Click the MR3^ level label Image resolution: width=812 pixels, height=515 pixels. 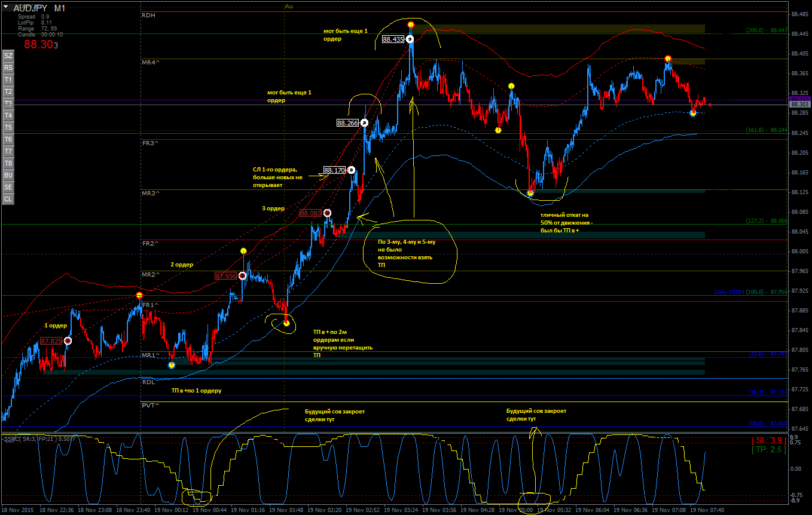[151, 194]
